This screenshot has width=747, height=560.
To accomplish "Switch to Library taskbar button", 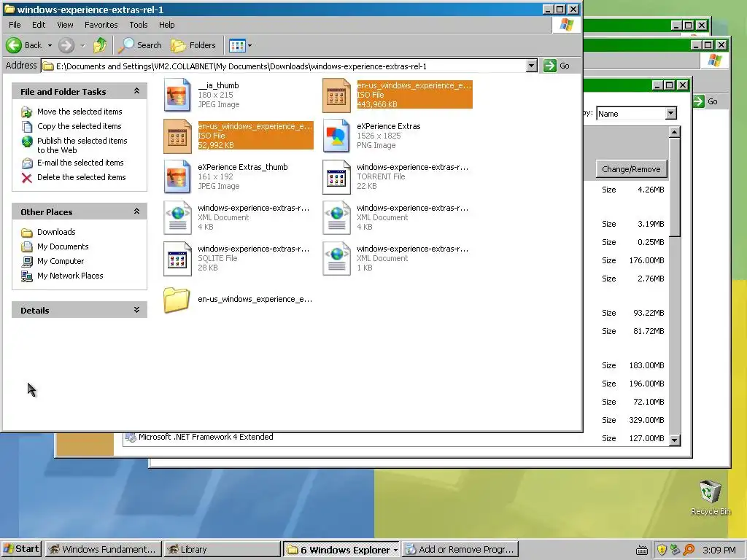I will (x=222, y=550).
